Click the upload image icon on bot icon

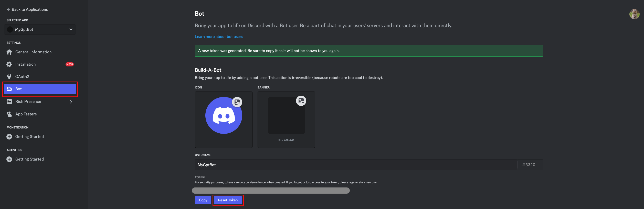[237, 102]
